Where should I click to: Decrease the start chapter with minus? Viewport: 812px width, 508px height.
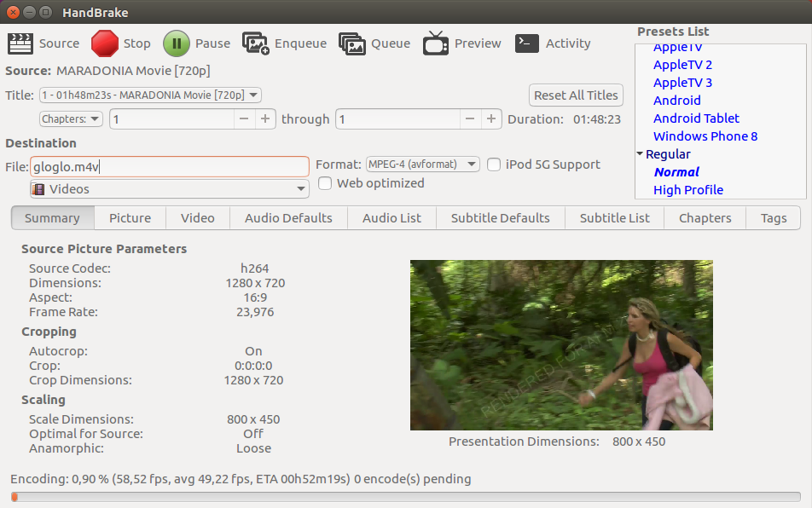pos(244,119)
